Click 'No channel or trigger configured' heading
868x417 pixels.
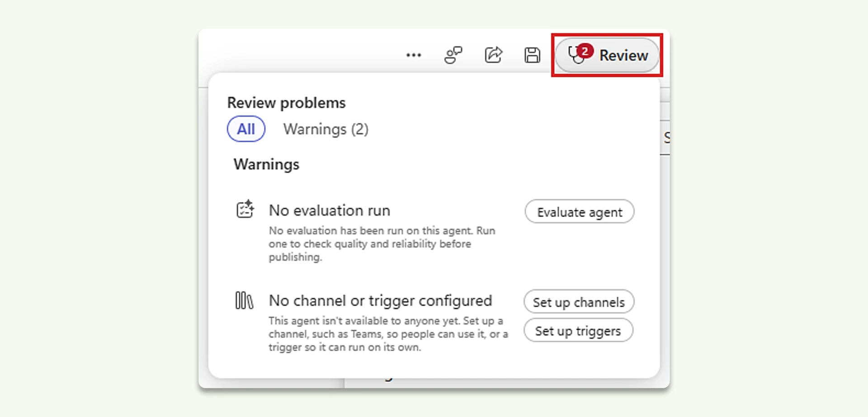pyautogui.click(x=380, y=301)
